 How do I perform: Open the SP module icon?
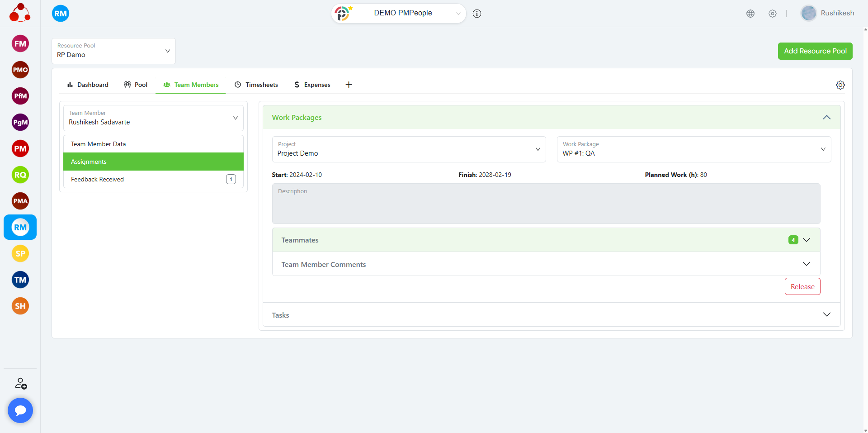(20, 254)
